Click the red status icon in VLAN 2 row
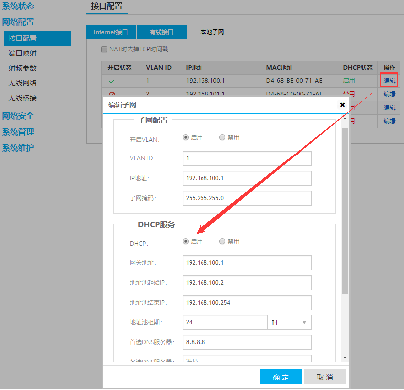This screenshot has width=404, height=390. click(x=112, y=94)
